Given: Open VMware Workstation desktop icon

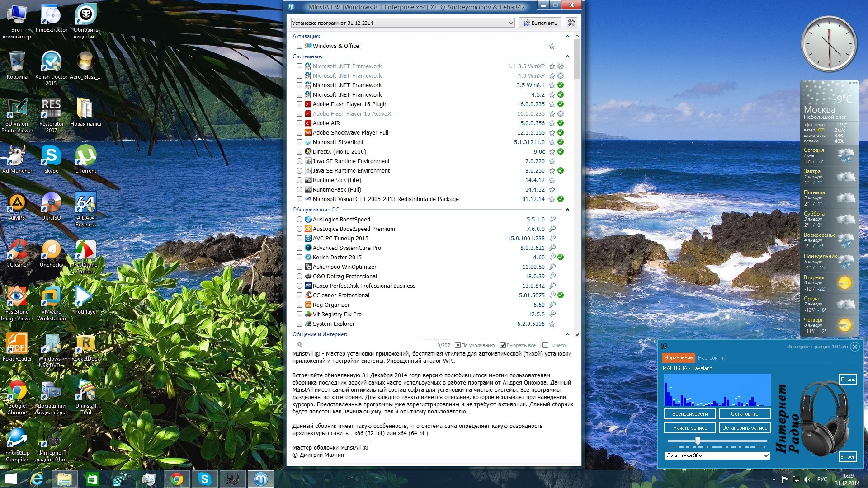Looking at the screenshot, I should tap(51, 304).
